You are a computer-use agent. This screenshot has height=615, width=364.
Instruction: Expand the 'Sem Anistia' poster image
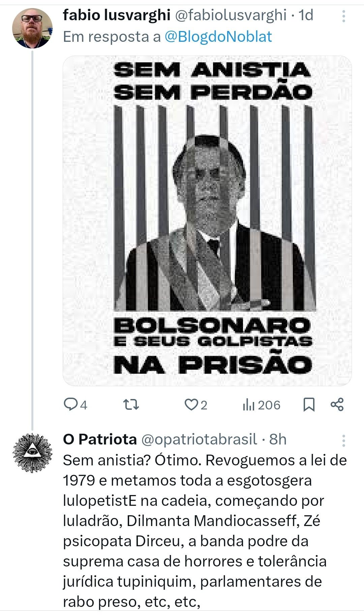[x=207, y=221]
